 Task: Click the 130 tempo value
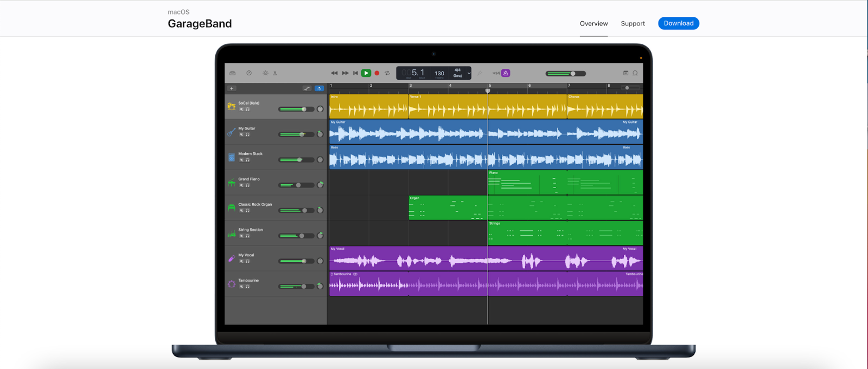pos(439,73)
